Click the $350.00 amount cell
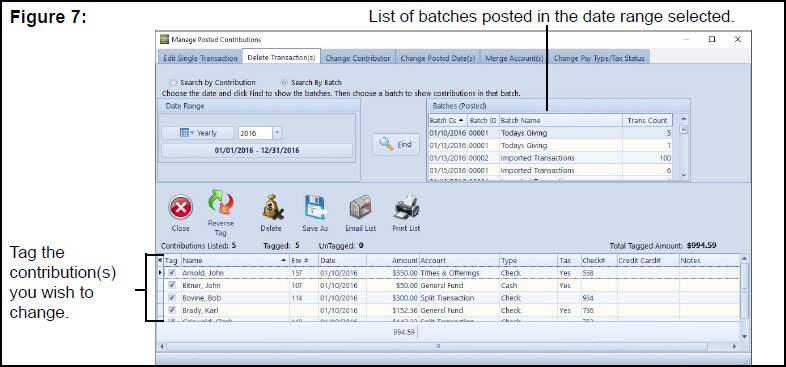This screenshot has width=786, height=367. coord(392,273)
